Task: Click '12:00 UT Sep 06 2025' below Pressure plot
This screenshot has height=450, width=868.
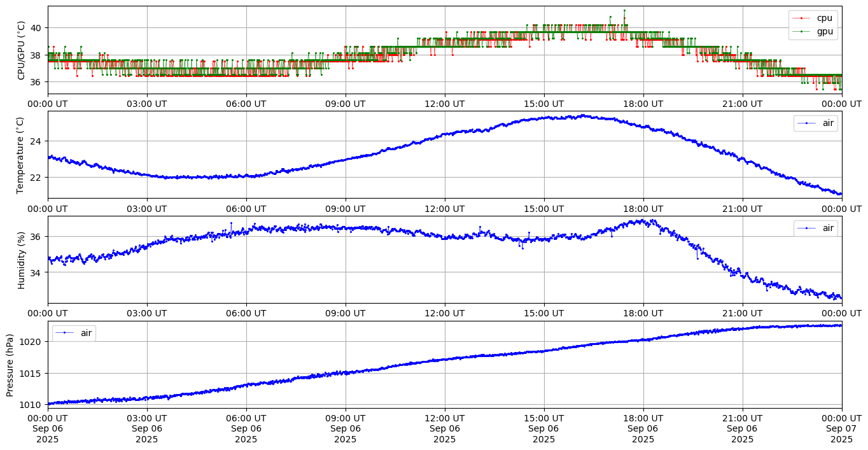Action: point(445,429)
